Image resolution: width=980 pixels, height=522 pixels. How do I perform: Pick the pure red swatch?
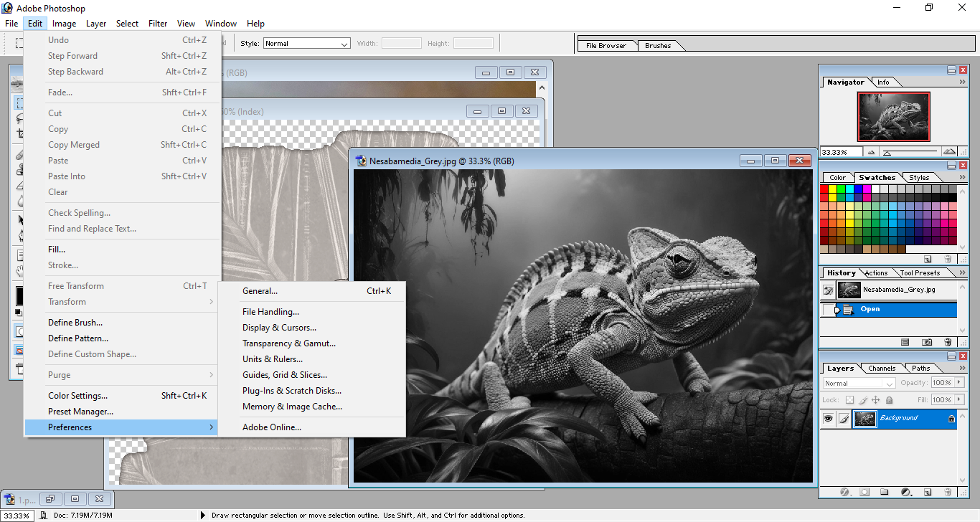point(824,189)
